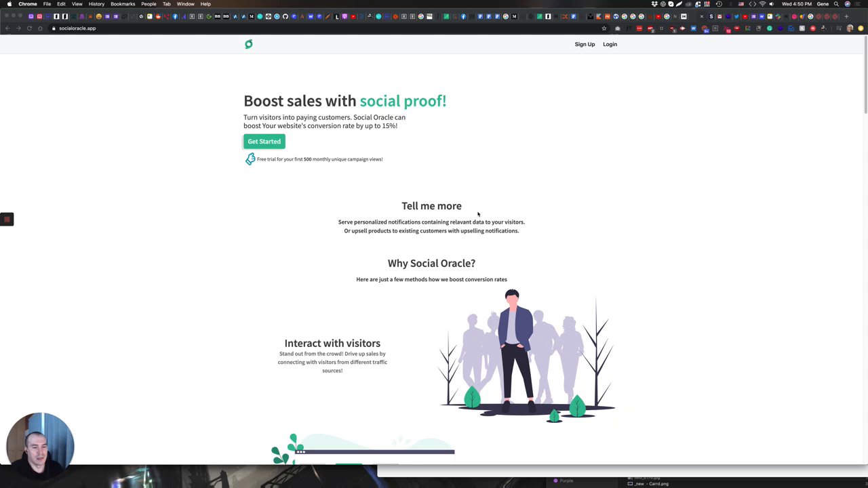868x488 pixels.
Task: Open the Help menu
Action: click(x=205, y=4)
